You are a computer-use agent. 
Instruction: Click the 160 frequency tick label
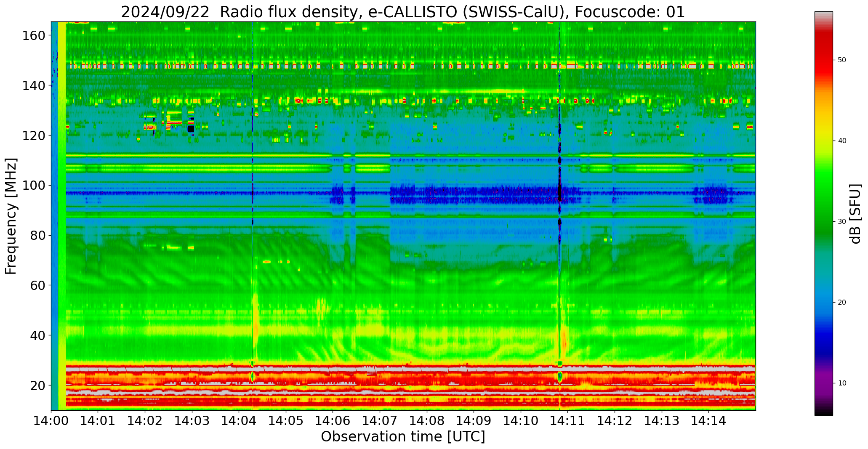click(34, 36)
